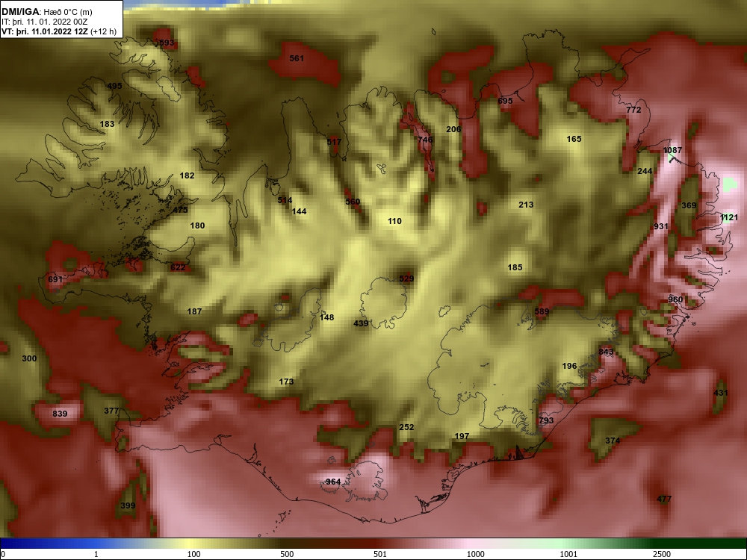This screenshot has width=747, height=560.
Task: Click the 431 value label
Action: (721, 393)
